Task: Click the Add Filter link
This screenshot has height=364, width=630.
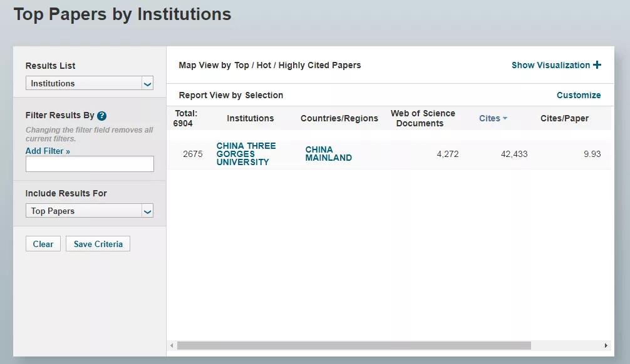Action: click(x=48, y=151)
